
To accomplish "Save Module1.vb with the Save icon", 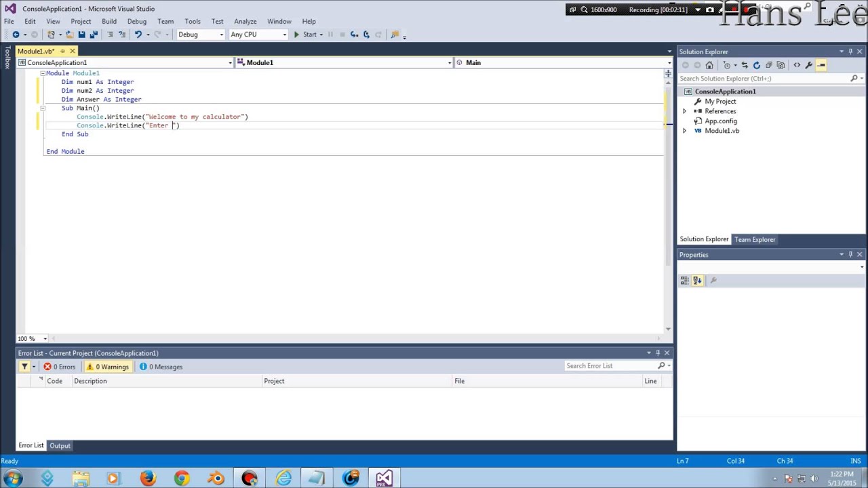I will pyautogui.click(x=81, y=35).
